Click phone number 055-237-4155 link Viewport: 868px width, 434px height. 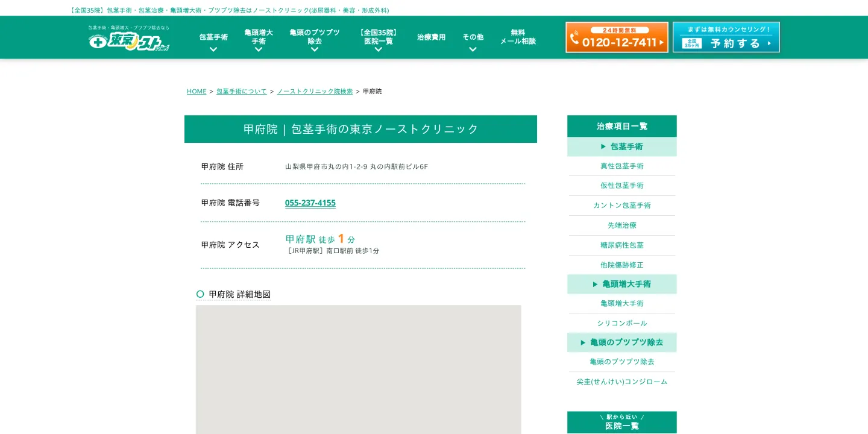click(310, 203)
